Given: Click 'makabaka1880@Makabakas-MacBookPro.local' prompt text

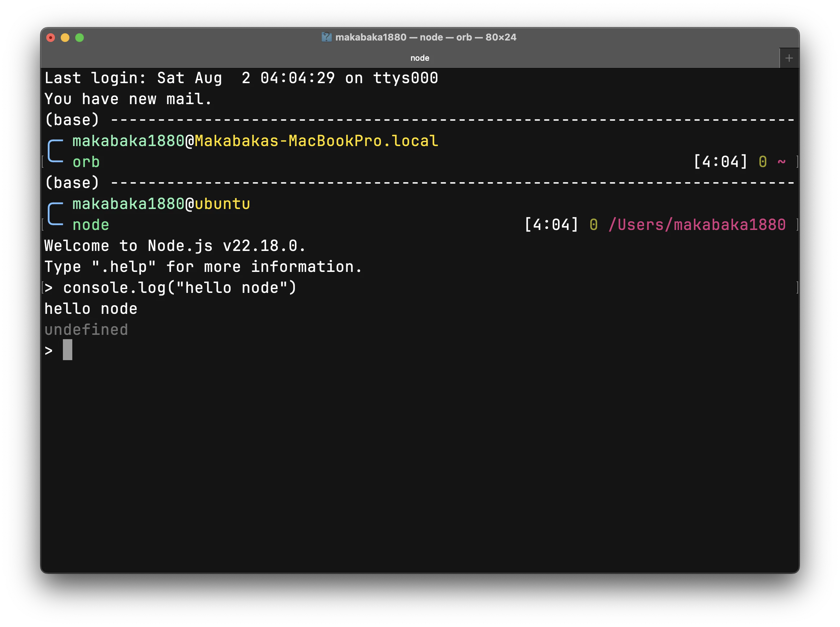Looking at the screenshot, I should click(255, 141).
